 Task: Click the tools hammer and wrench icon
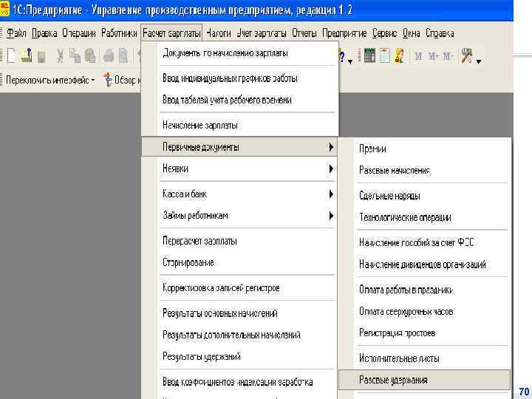tap(467, 55)
